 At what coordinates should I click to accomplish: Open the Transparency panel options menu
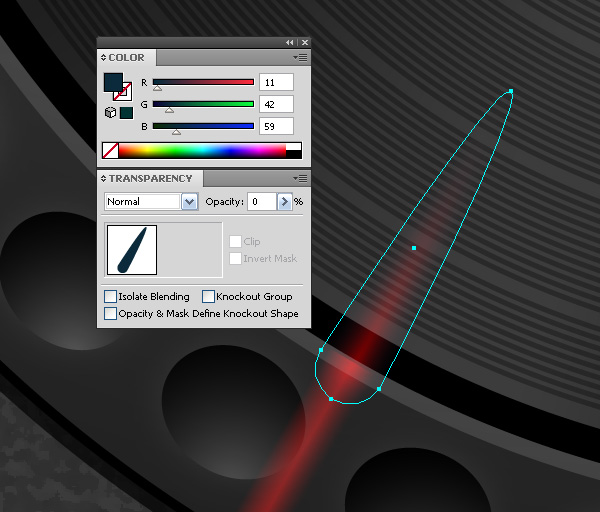(300, 178)
